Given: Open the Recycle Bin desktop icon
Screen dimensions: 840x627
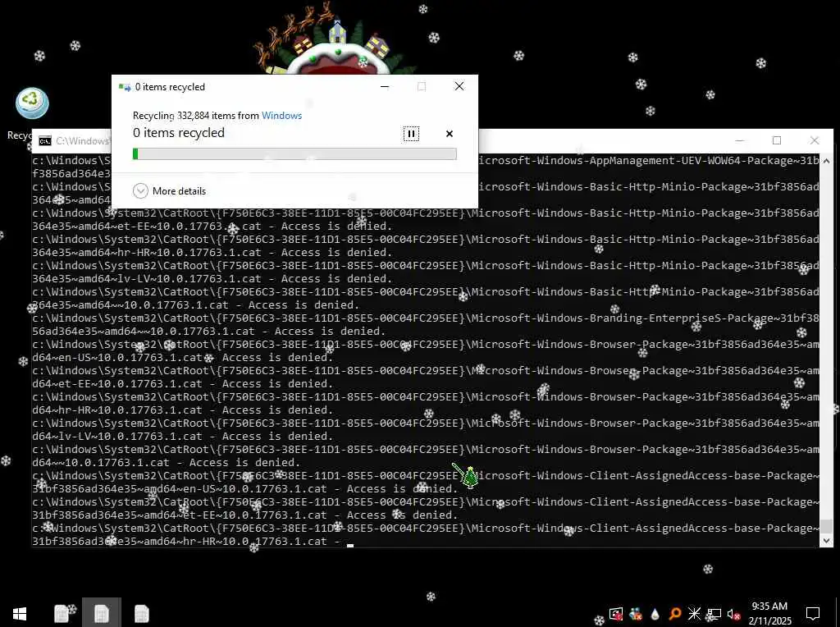Looking at the screenshot, I should [32, 103].
